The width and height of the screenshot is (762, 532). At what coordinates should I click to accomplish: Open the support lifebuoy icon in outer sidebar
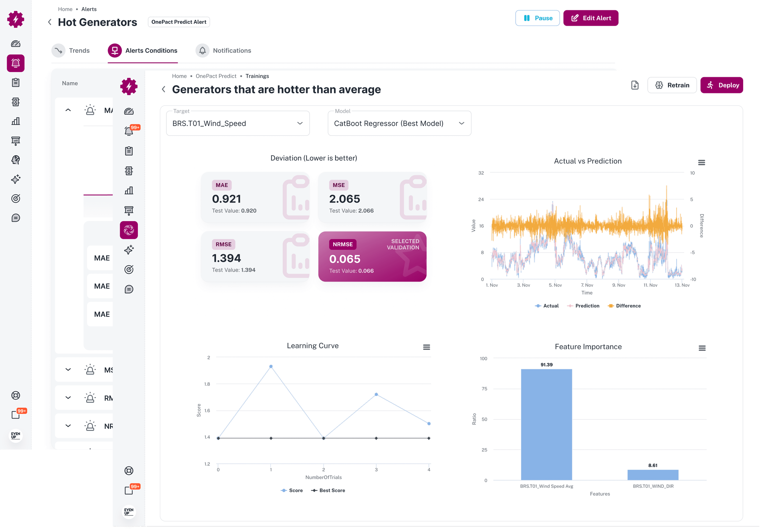[x=16, y=395]
